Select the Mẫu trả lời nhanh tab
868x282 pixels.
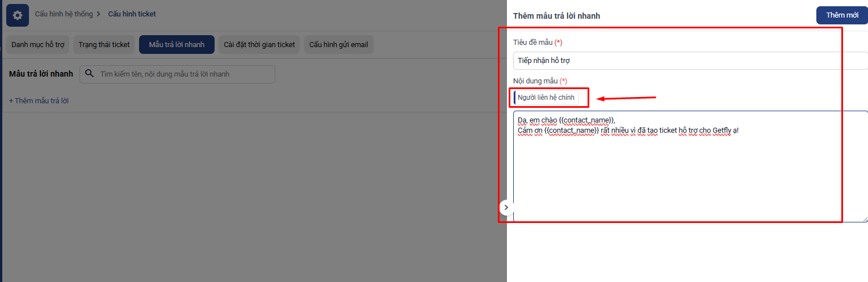pyautogui.click(x=177, y=44)
